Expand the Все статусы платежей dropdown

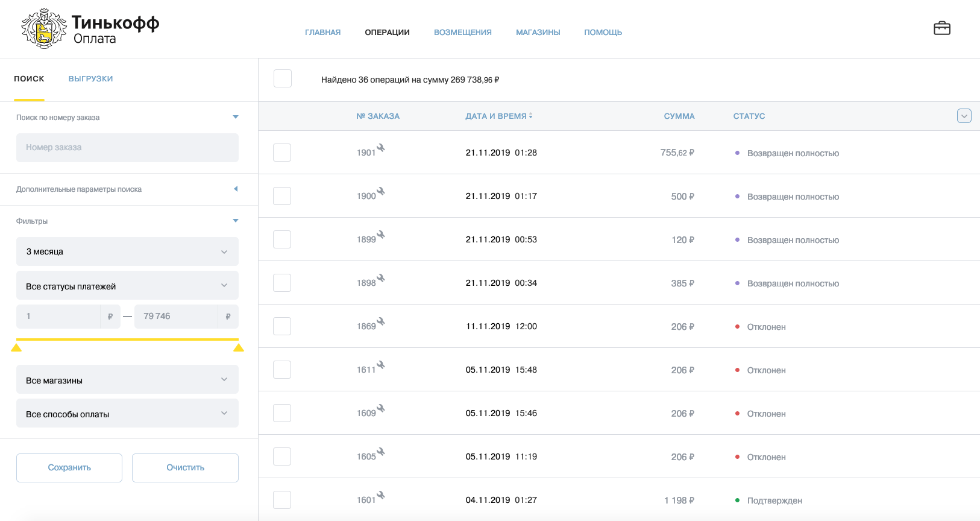(127, 286)
